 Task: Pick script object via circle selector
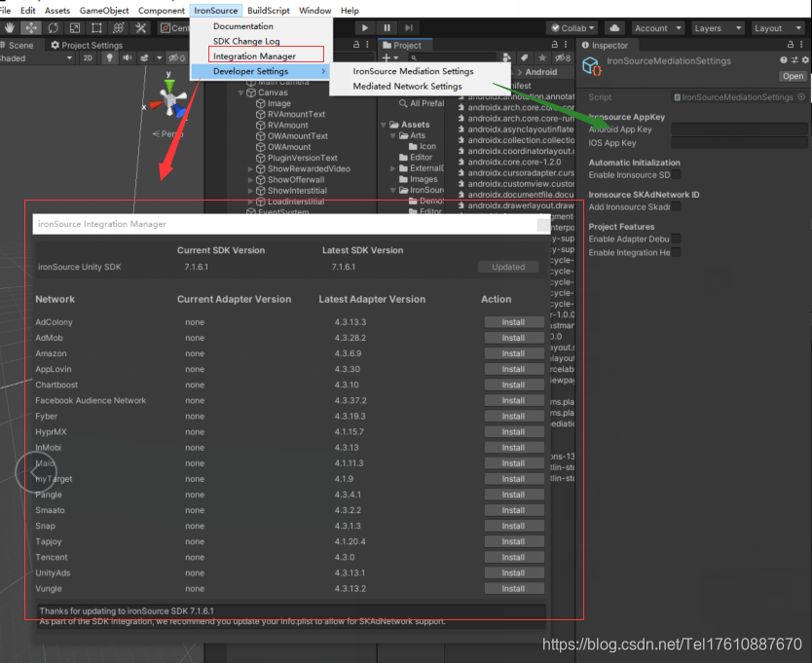(x=801, y=96)
